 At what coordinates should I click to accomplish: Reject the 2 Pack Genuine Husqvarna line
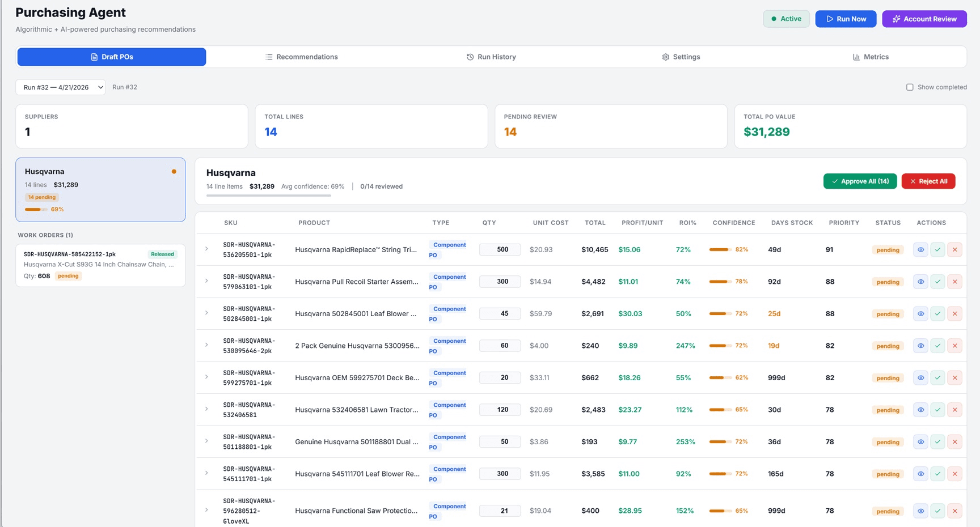pyautogui.click(x=954, y=346)
